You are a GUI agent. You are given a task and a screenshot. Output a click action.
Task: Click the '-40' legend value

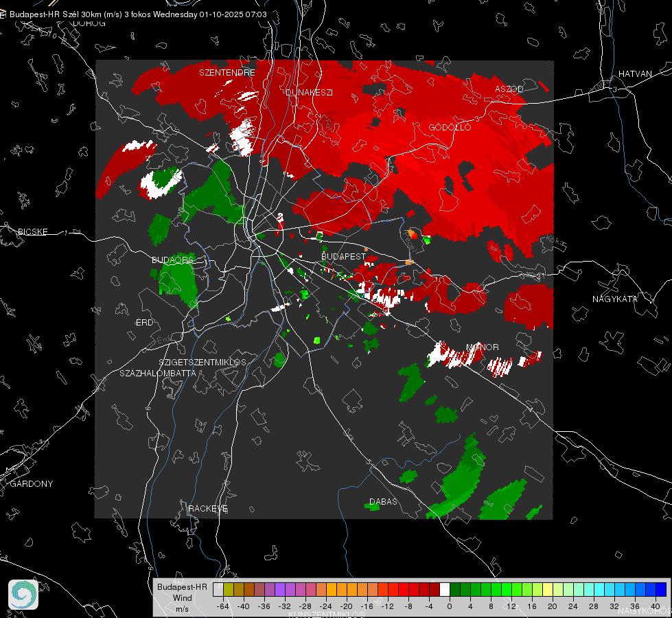point(244,606)
